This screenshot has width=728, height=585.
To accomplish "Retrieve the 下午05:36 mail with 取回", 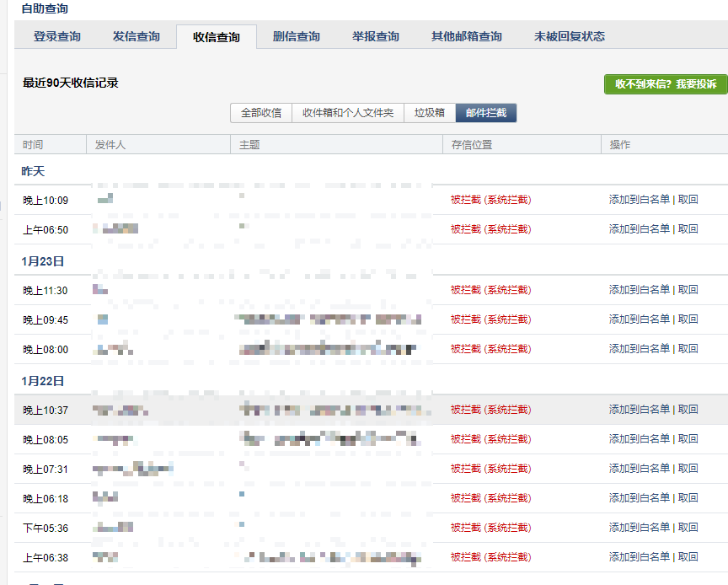I will (688, 528).
